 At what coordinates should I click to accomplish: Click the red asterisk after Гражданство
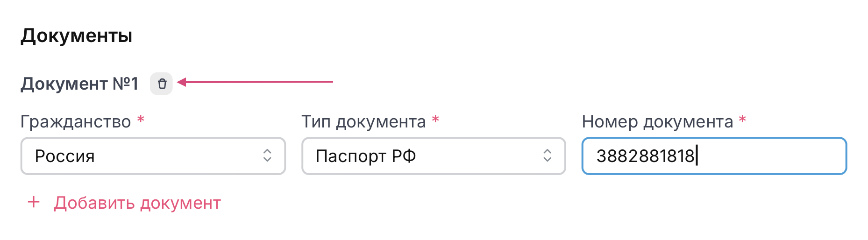click(141, 120)
